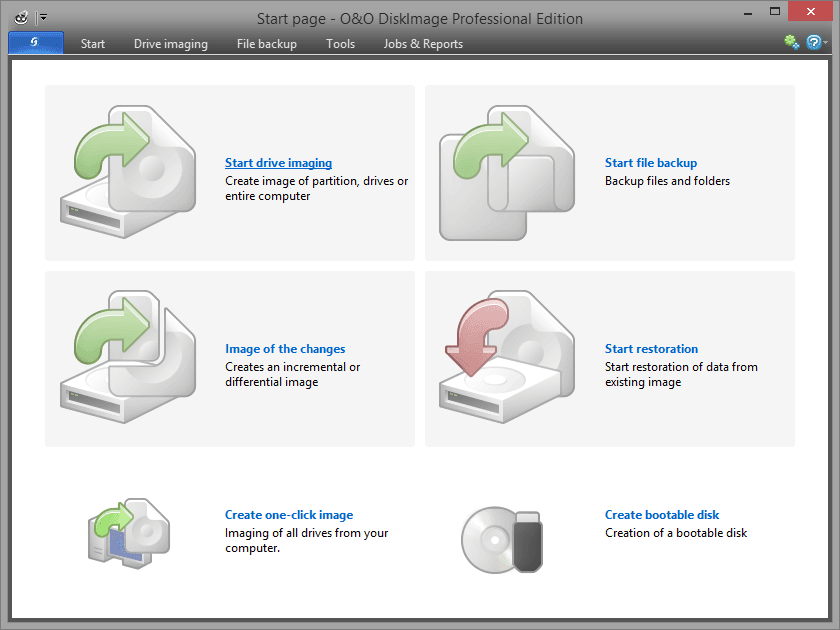Click the Start drive imaging link

pos(278,163)
